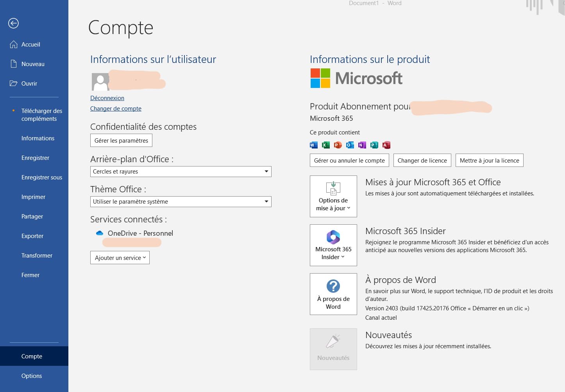Click Mettre à jour la licence
Image resolution: width=565 pixels, height=392 pixels.
(x=490, y=160)
